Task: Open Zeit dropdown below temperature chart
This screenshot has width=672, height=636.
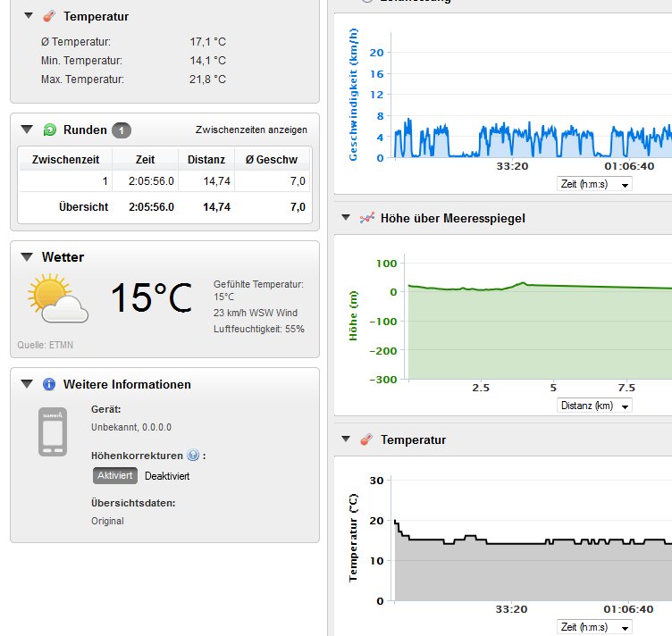Action: click(x=593, y=626)
